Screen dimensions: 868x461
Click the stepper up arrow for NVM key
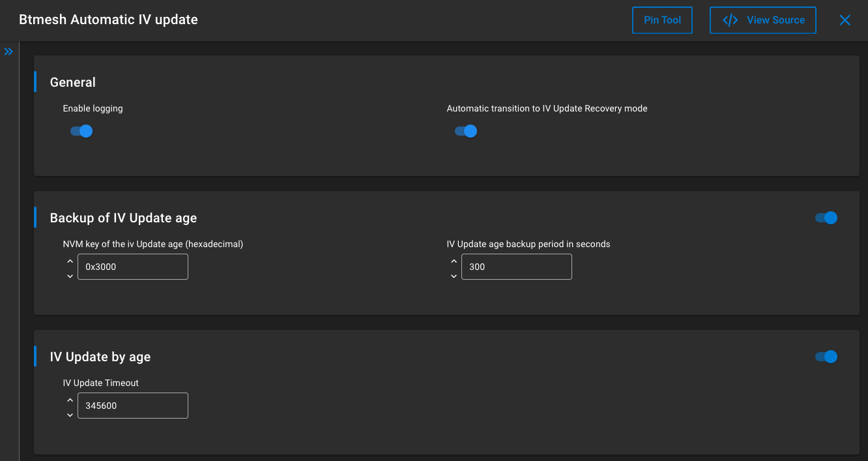tap(70, 261)
